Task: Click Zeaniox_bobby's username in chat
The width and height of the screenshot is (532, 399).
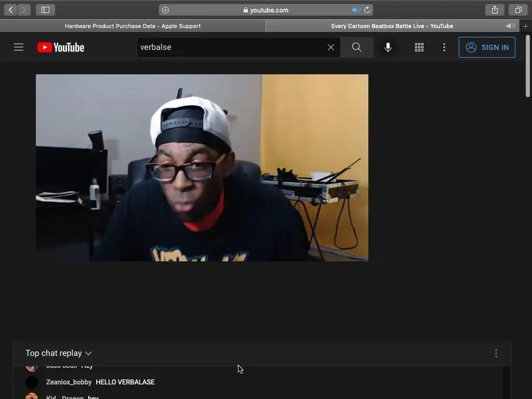Action: pyautogui.click(x=69, y=382)
